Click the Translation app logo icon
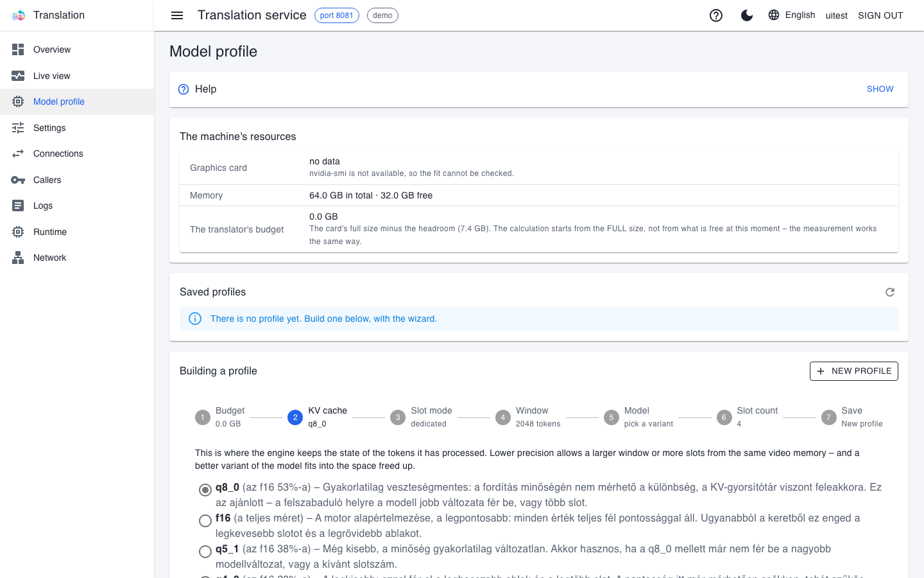The width and height of the screenshot is (924, 578). [18, 15]
